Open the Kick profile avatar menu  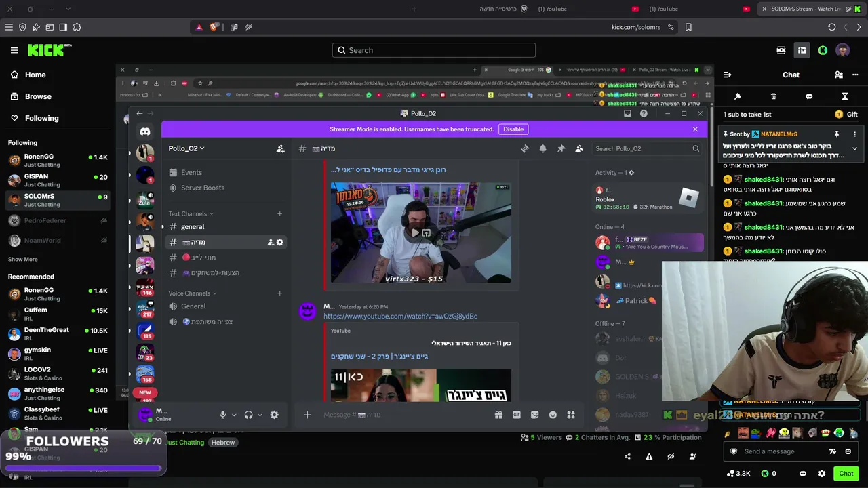(843, 50)
